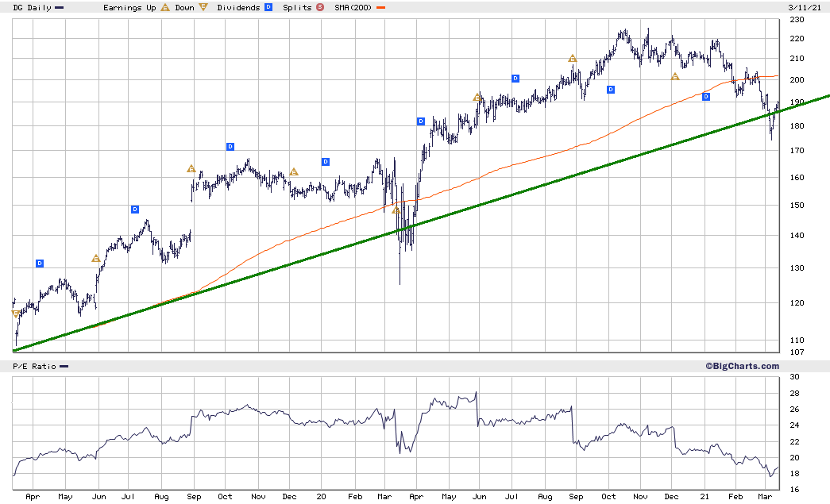Select the dividend marker near April 2020
The image size is (830, 504).
(421, 121)
